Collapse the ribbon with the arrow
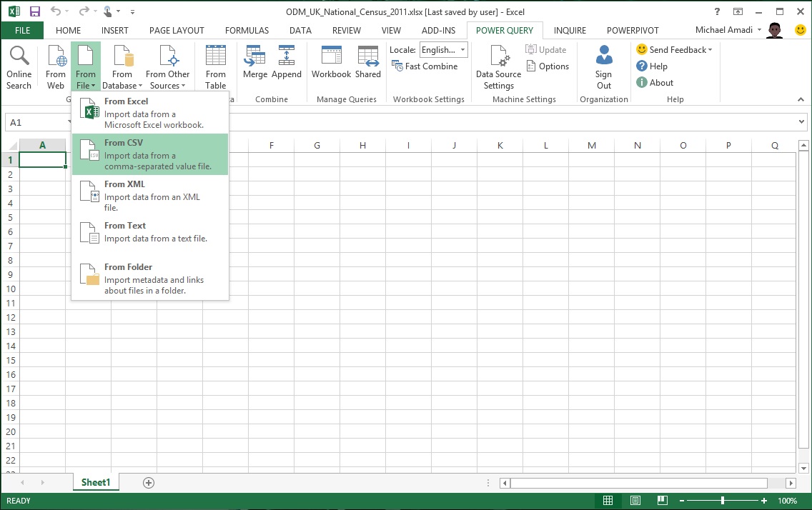Screen dimensions: 812x510 [801, 99]
